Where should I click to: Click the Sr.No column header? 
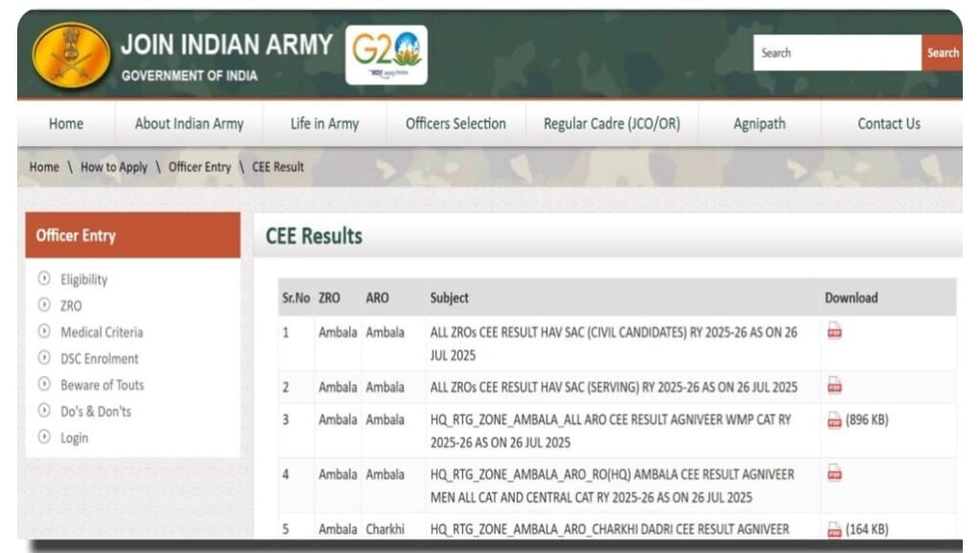pyautogui.click(x=296, y=298)
